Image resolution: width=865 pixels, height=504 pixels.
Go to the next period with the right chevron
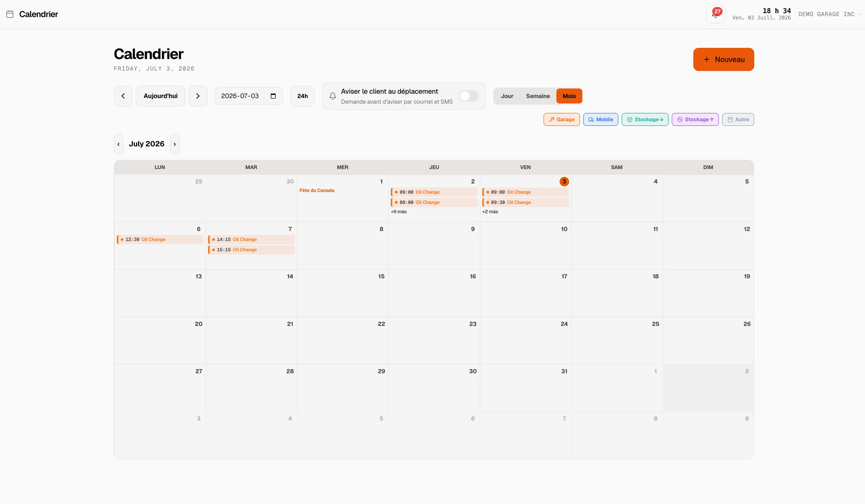[198, 96]
